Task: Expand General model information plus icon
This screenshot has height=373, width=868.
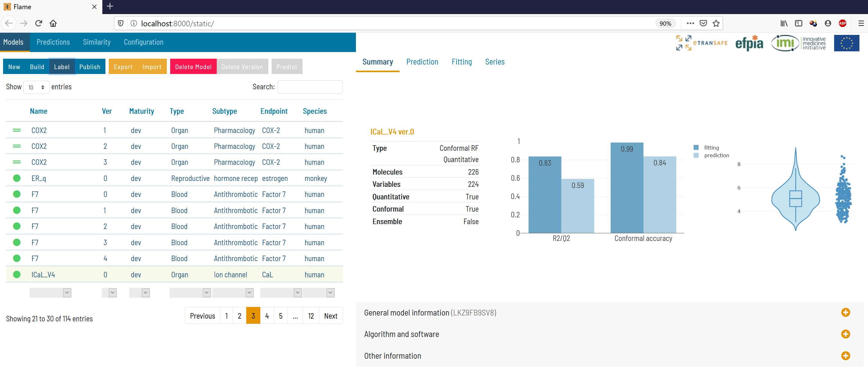Action: point(845,312)
